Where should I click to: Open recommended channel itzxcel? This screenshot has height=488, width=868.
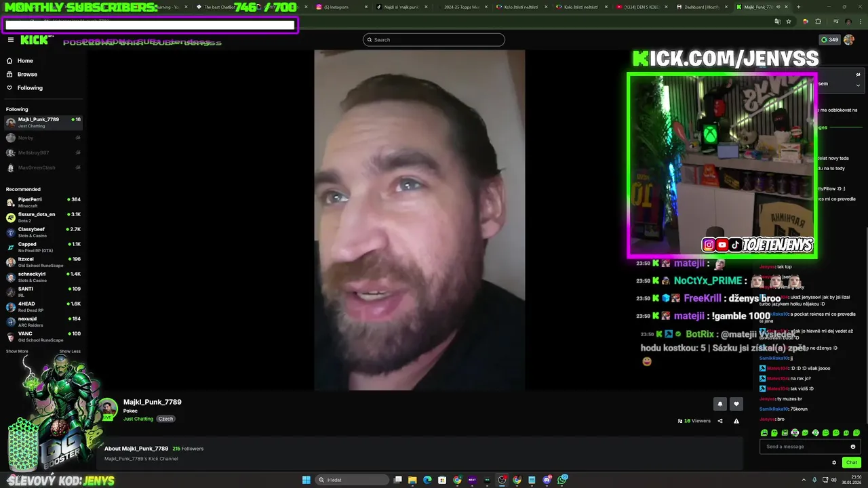(x=43, y=262)
